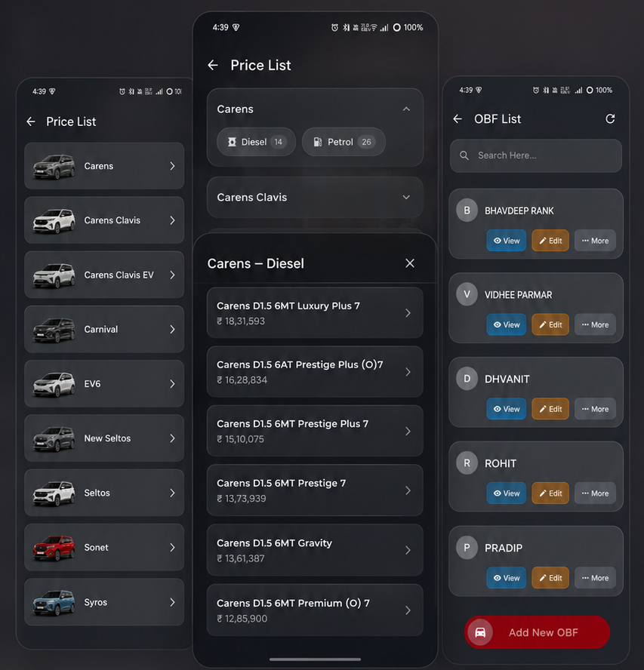Edit DHVANIT's OBF

(x=550, y=409)
